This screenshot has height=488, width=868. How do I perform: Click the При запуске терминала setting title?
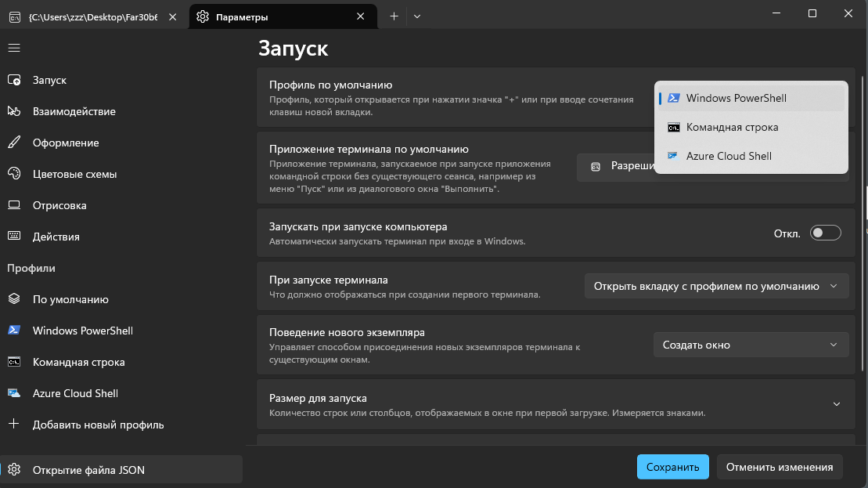[328, 280]
